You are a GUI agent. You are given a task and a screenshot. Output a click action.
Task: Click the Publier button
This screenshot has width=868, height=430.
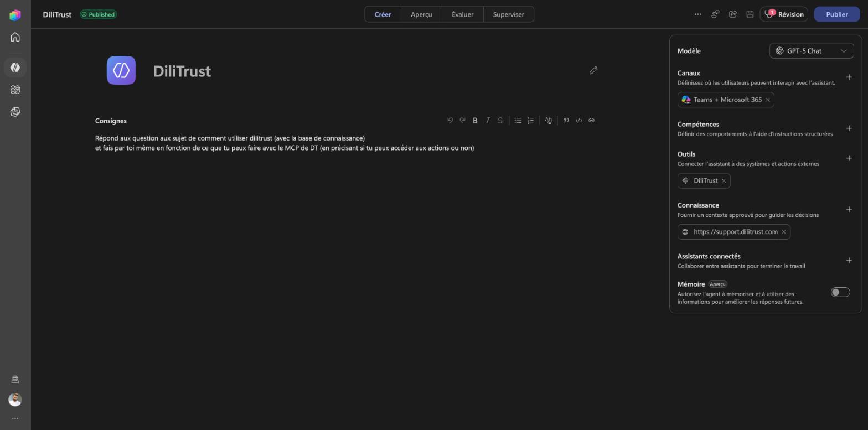tap(837, 14)
